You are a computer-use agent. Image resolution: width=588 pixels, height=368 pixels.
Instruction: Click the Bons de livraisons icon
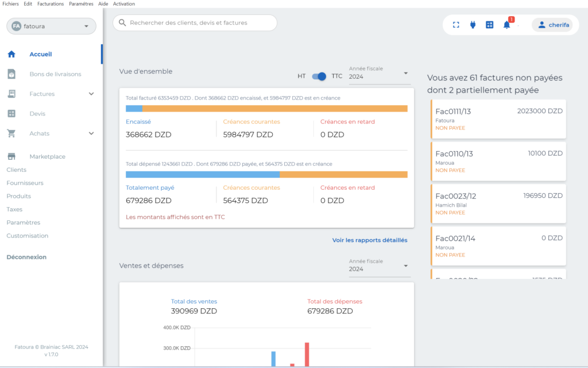point(11,74)
